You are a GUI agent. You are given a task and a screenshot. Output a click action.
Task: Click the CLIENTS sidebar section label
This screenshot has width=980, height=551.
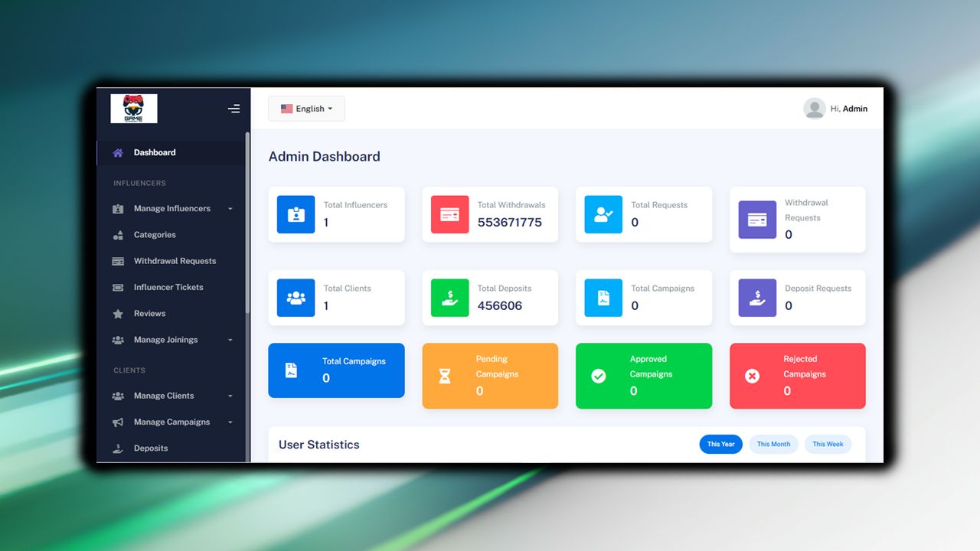tap(129, 370)
